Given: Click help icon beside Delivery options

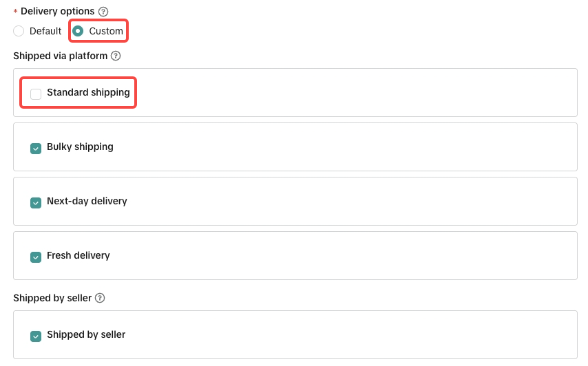Looking at the screenshot, I should click(x=103, y=12).
